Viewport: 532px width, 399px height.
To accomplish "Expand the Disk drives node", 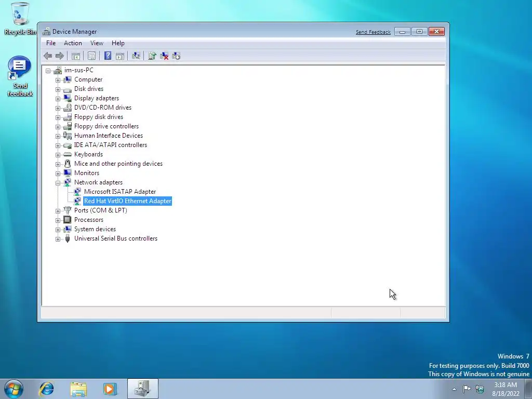I will coord(58,89).
